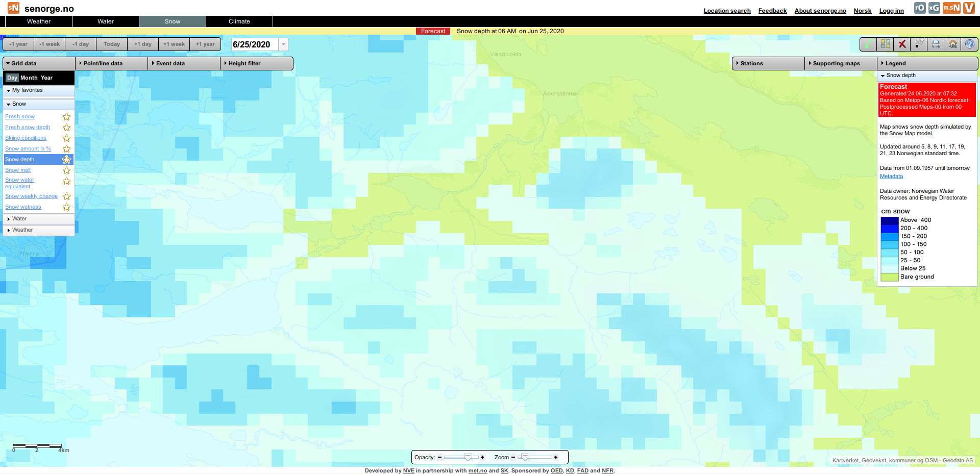Open the four-tile map grid view
This screenshot has width=980, height=474.
[x=886, y=44]
